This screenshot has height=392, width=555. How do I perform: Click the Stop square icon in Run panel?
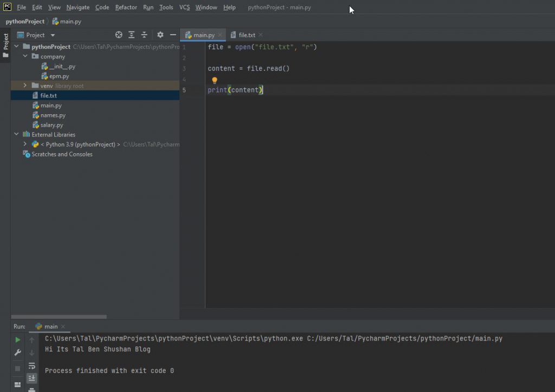(x=17, y=368)
